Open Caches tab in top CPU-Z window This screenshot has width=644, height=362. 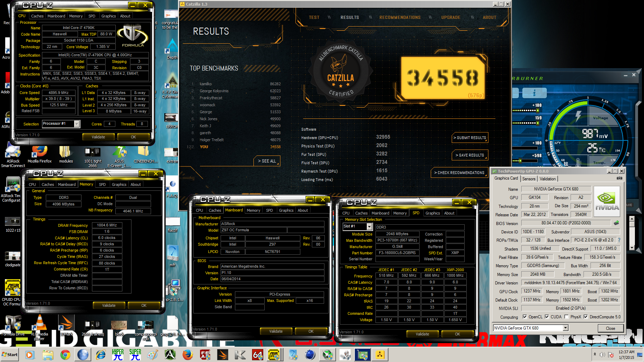click(x=37, y=16)
